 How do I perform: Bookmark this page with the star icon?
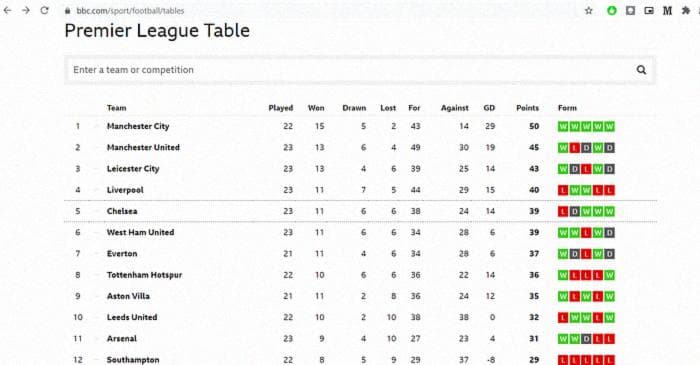[589, 11]
